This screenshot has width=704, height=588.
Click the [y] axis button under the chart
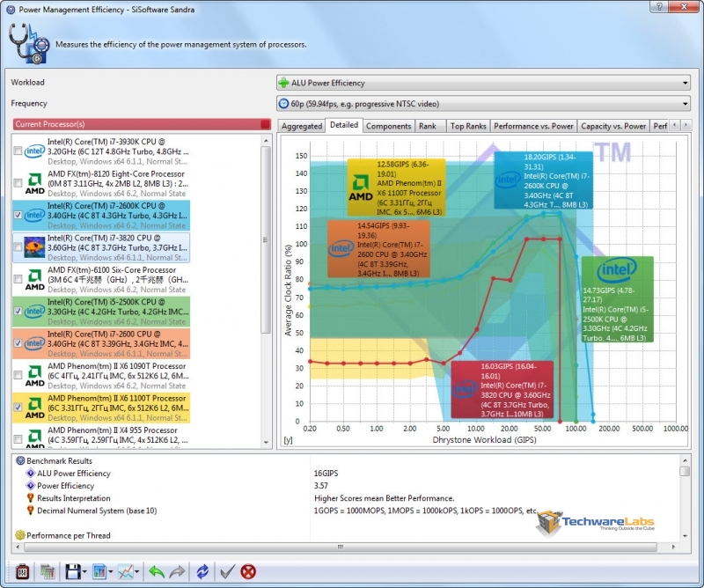point(289,440)
